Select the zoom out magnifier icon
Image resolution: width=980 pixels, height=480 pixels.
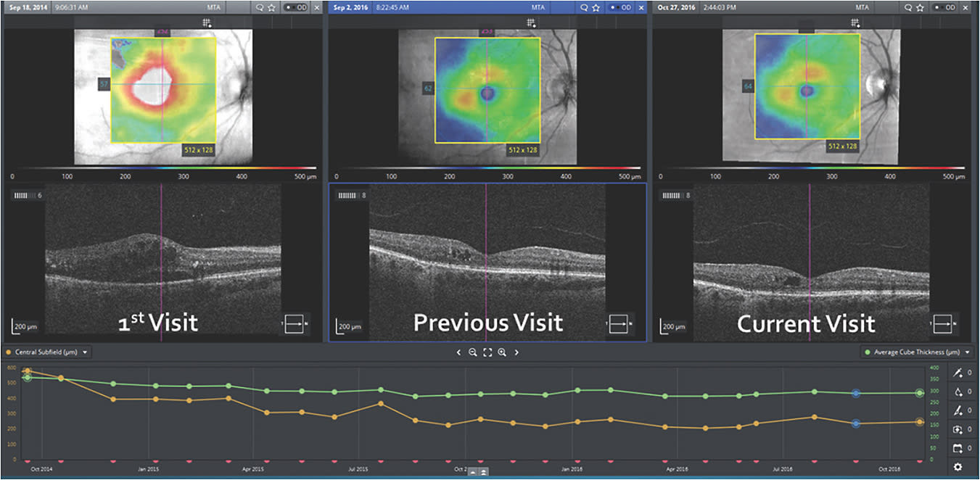(x=474, y=352)
